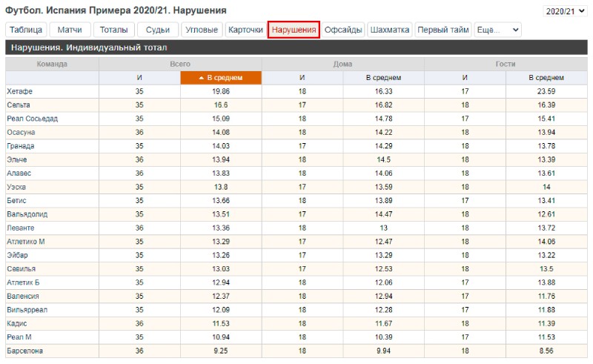The height and width of the screenshot is (364, 593).
Task: Select the Эйбар team
Action: tap(17, 255)
